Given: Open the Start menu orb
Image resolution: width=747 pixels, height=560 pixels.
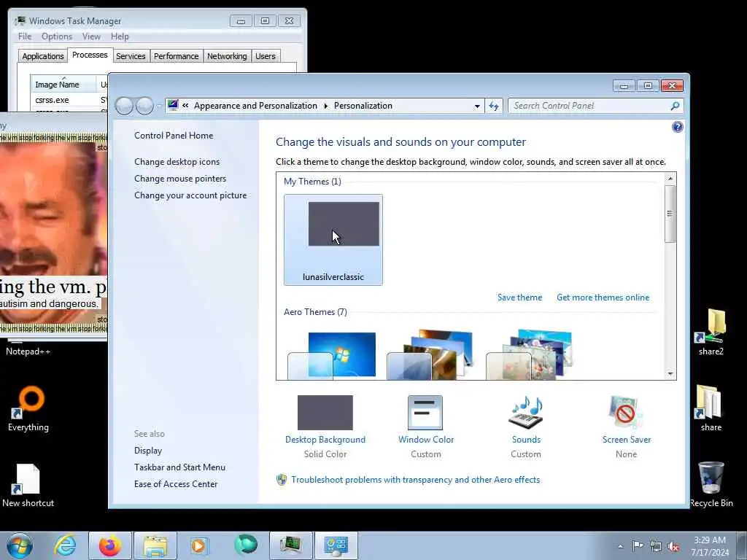Looking at the screenshot, I should pyautogui.click(x=20, y=545).
